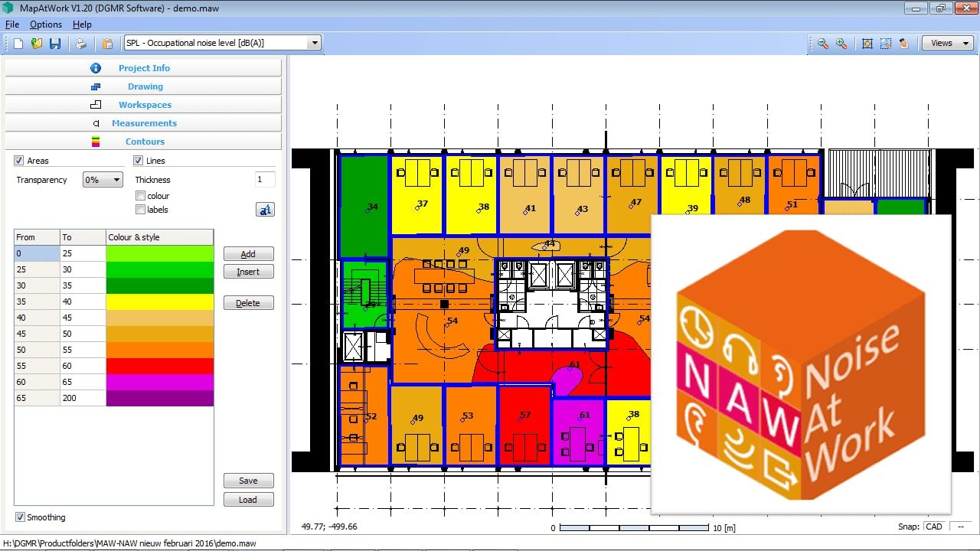The image size is (980, 551).
Task: Open the Transparency percentage dropdown
Action: pos(103,180)
